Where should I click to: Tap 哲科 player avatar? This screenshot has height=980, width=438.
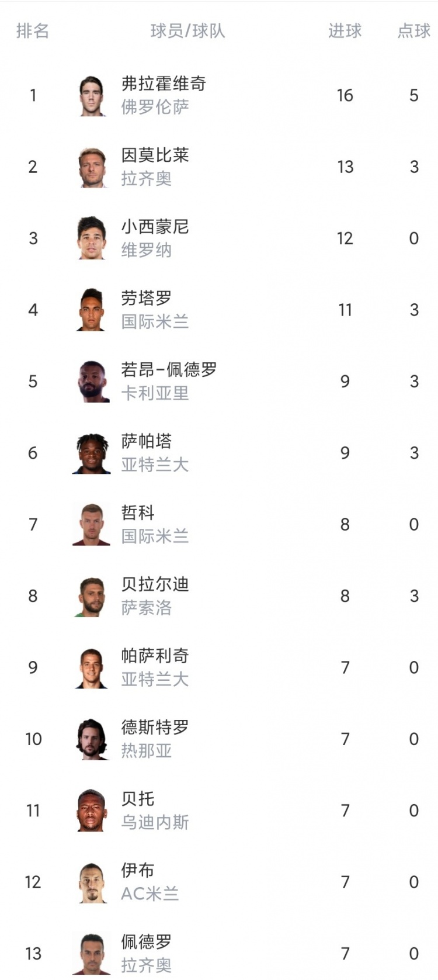pyautogui.click(x=92, y=525)
